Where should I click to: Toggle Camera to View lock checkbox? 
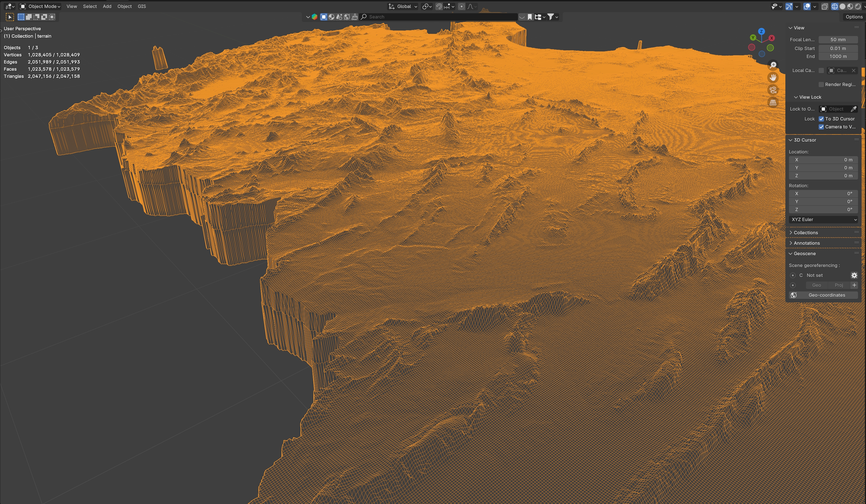(x=821, y=127)
